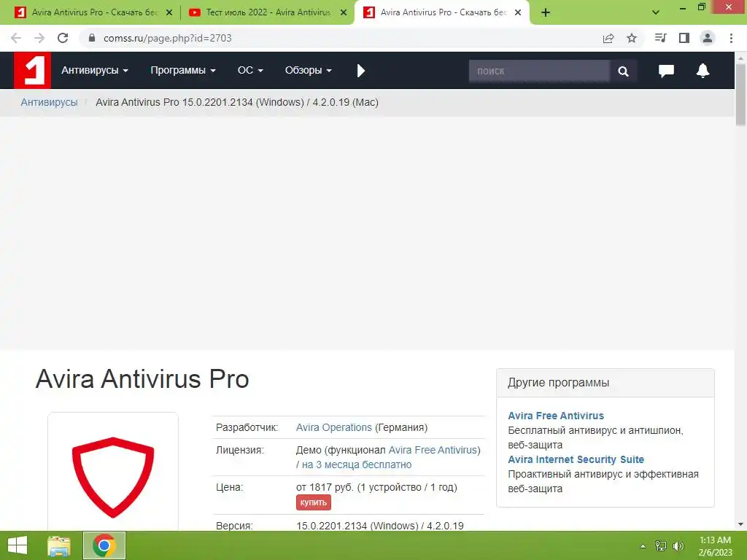
Task: Click the volume speaker tray icon
Action: click(678, 546)
